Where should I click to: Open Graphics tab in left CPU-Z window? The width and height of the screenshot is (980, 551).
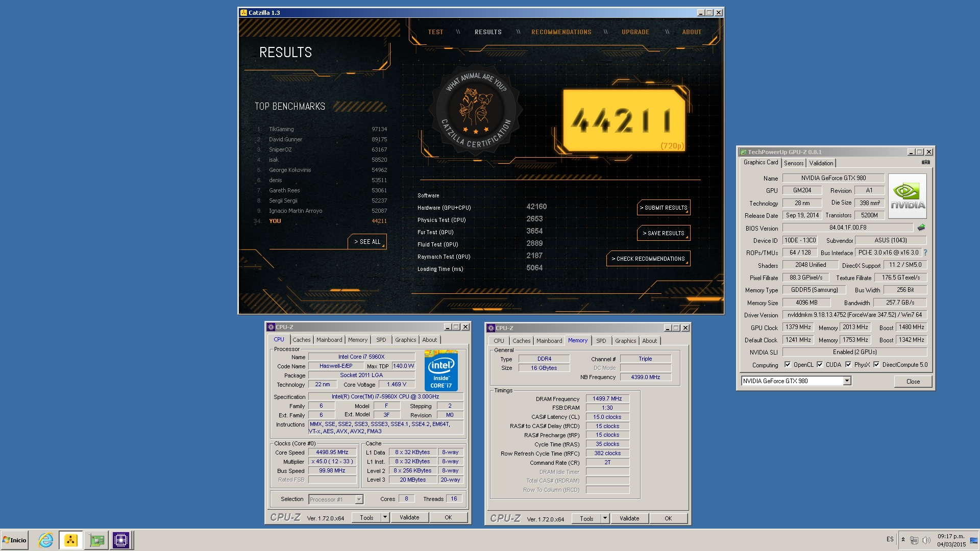click(405, 340)
